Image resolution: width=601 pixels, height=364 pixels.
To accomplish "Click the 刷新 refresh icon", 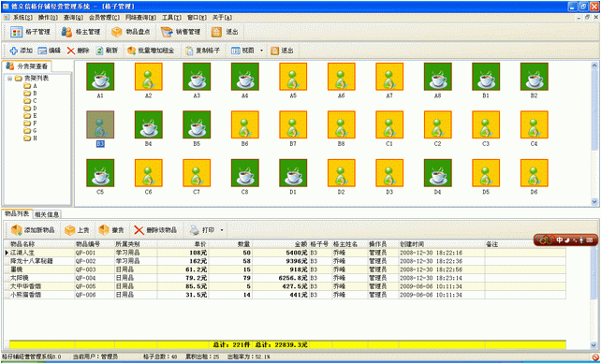I will tap(107, 51).
